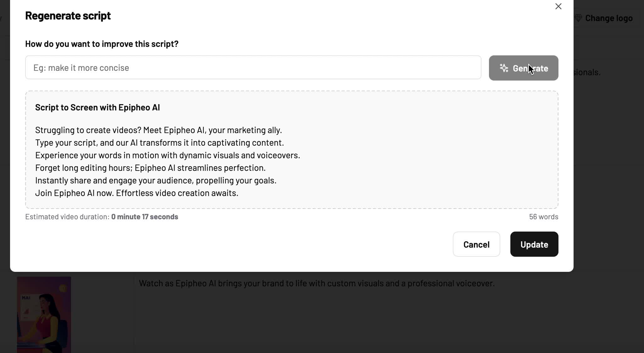Close the Regenerate script dialog
The height and width of the screenshot is (353, 644).
[x=558, y=6]
